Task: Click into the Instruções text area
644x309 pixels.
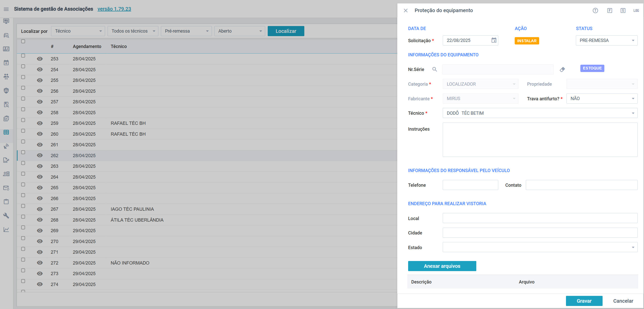Action: tap(540, 140)
